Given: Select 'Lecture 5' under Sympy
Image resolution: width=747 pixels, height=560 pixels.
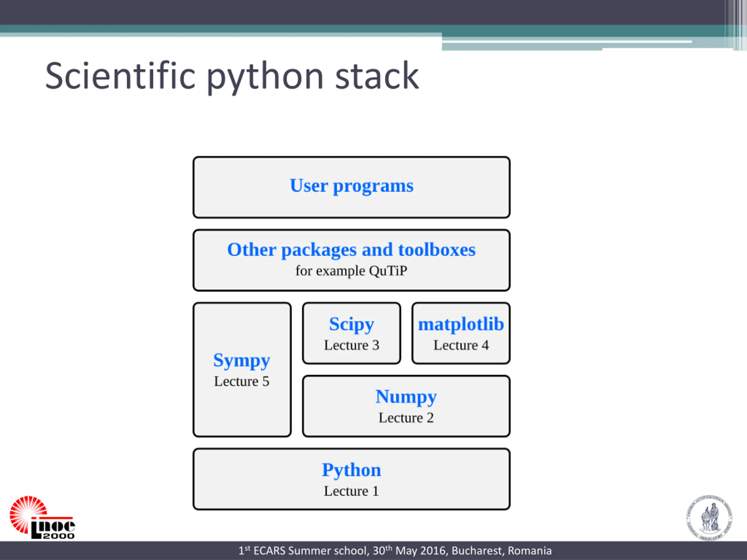Looking at the screenshot, I should tap(242, 381).
